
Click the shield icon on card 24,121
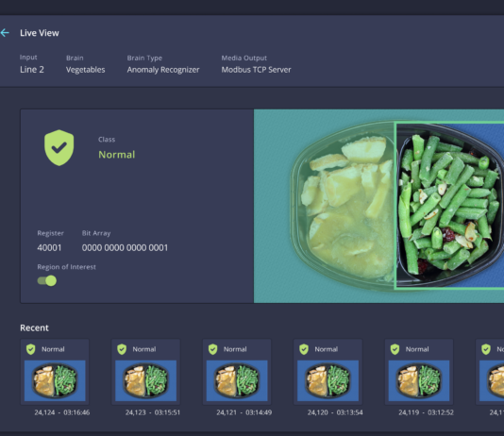pos(212,349)
